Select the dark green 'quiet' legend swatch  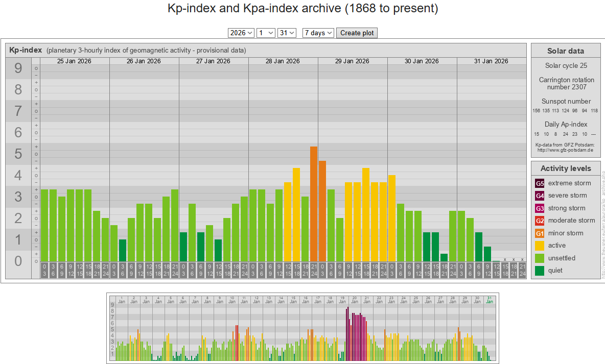tap(540, 271)
